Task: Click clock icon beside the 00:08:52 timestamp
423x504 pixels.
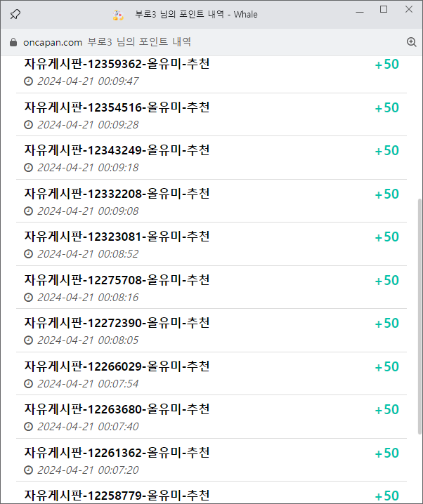Action: 29,254
